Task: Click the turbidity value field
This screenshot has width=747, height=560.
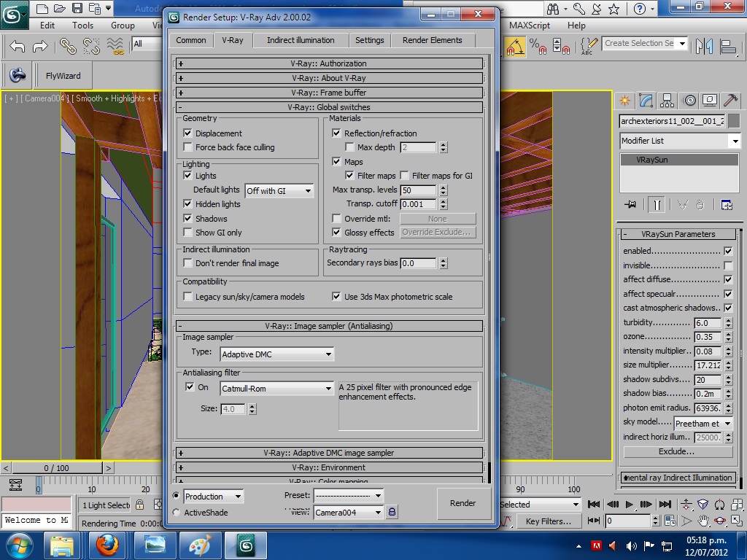Action: 708,323
